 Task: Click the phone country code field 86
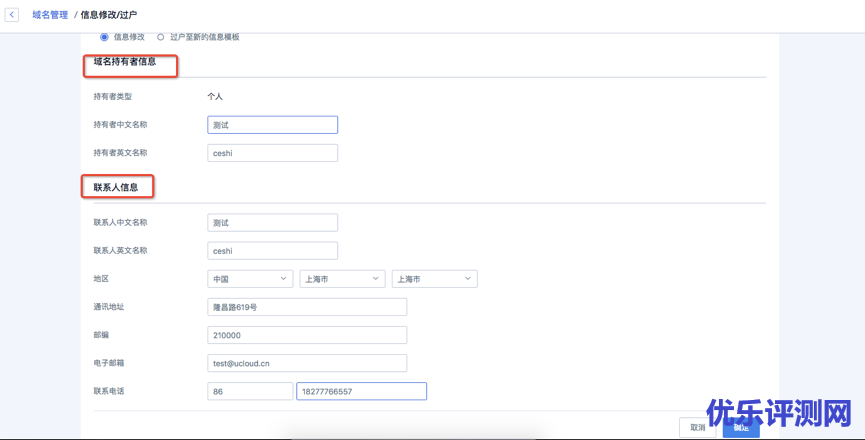point(249,392)
